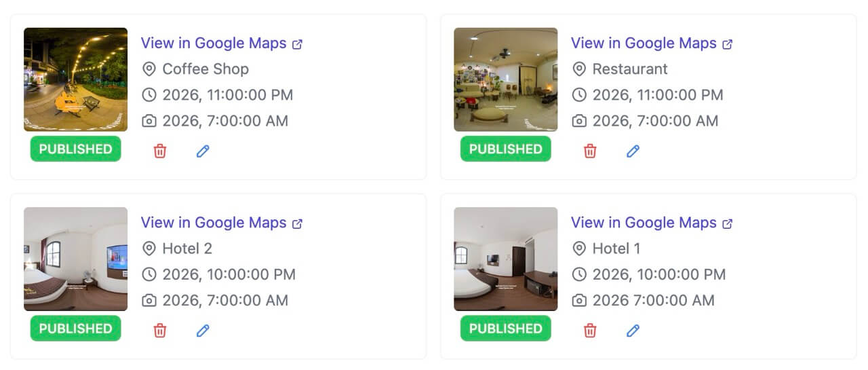The width and height of the screenshot is (868, 370).
Task: Remove the Hotel 1 photo via trash icon
Action: [x=590, y=331]
